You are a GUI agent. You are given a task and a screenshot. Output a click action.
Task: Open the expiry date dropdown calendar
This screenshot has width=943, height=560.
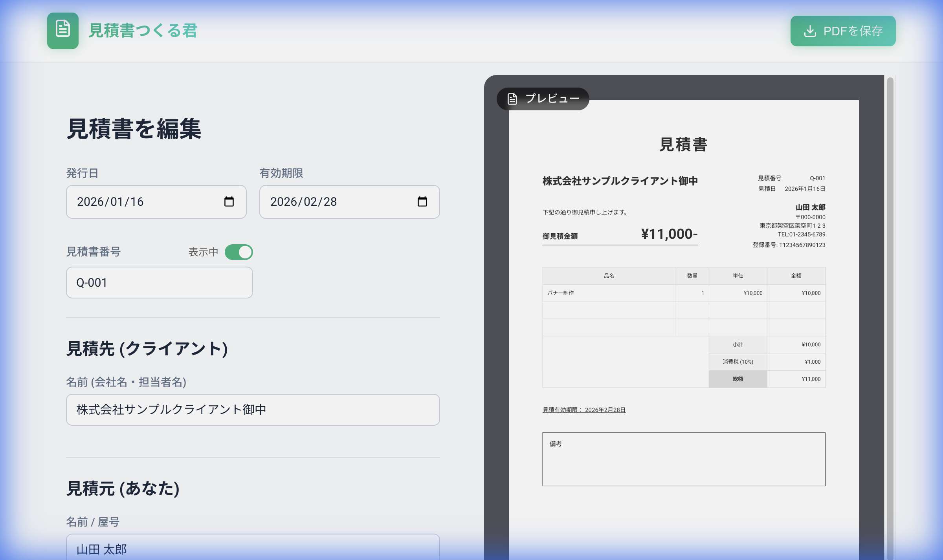point(422,201)
